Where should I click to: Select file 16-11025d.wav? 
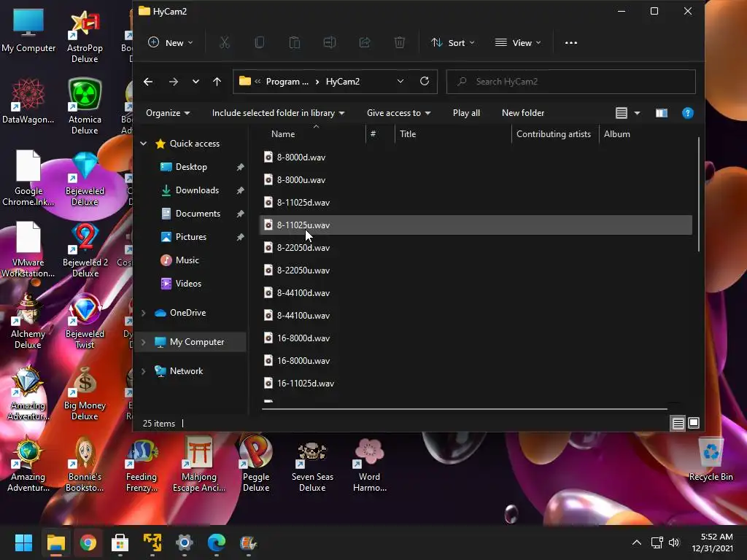pos(306,384)
